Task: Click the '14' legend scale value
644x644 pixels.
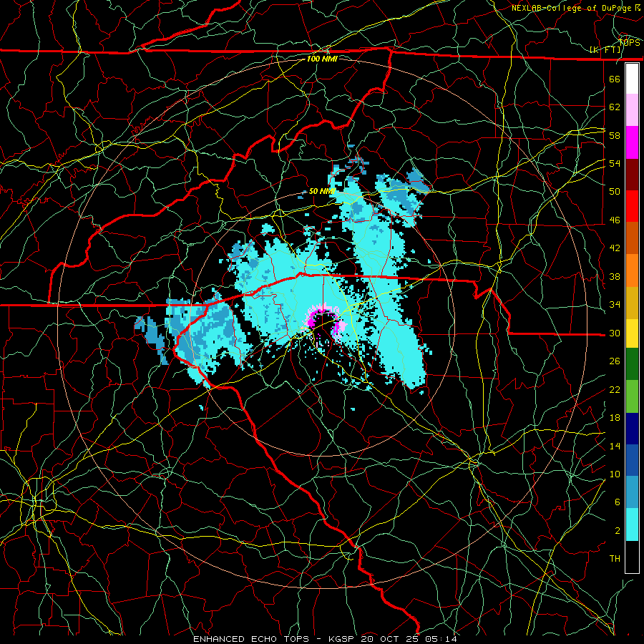Action: tap(615, 446)
